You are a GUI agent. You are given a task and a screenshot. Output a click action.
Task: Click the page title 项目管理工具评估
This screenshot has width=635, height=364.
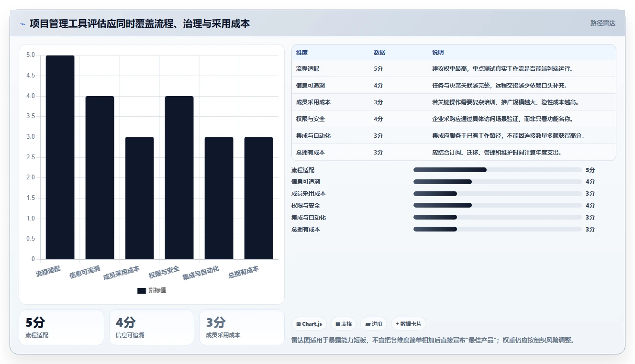click(x=140, y=23)
